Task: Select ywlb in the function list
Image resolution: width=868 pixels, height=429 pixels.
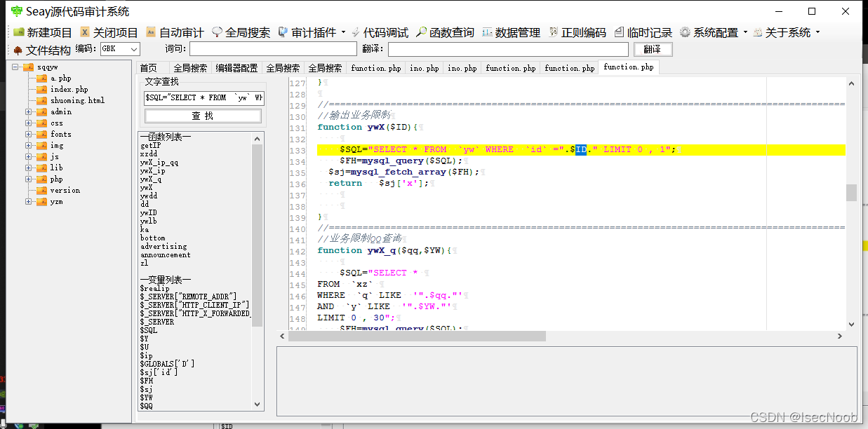Action: coord(148,222)
